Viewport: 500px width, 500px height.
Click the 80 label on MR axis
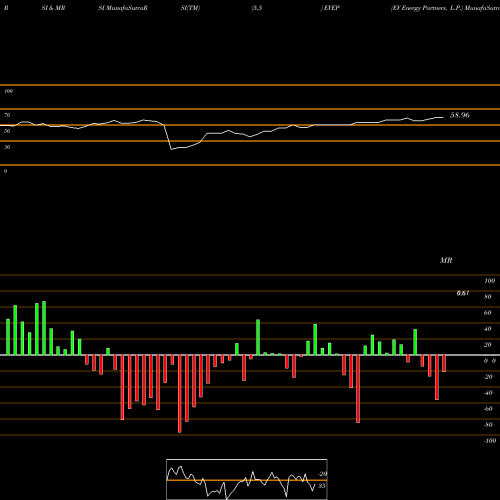(488, 297)
